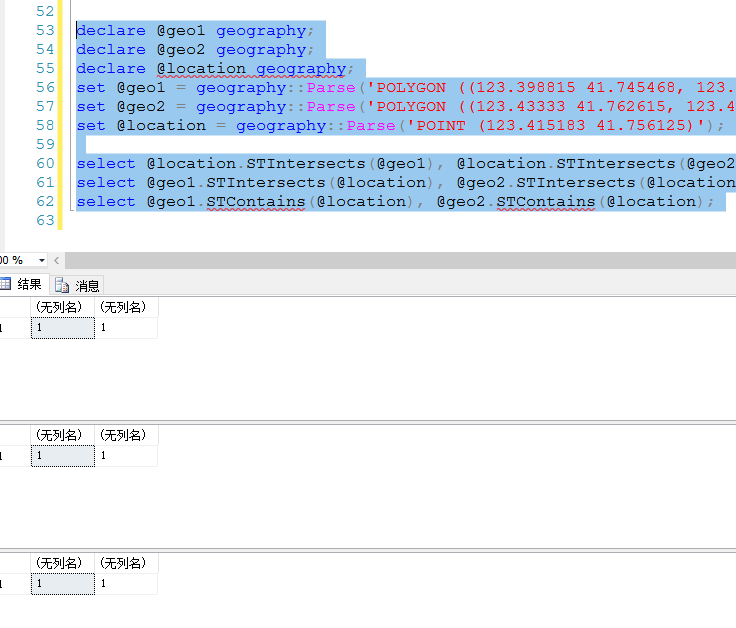Click second (无列名) header in second grid
Image resolution: width=736 pixels, height=628 pixels.
[x=126, y=436]
